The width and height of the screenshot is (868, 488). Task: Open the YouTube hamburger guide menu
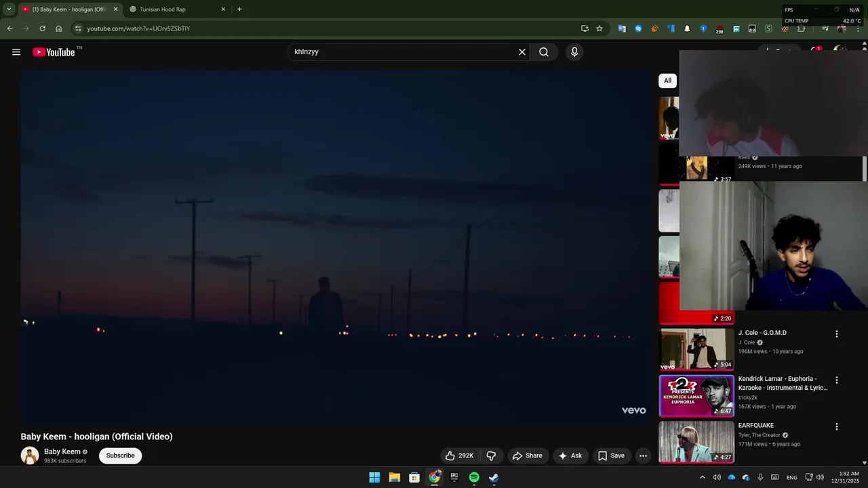pos(16,52)
